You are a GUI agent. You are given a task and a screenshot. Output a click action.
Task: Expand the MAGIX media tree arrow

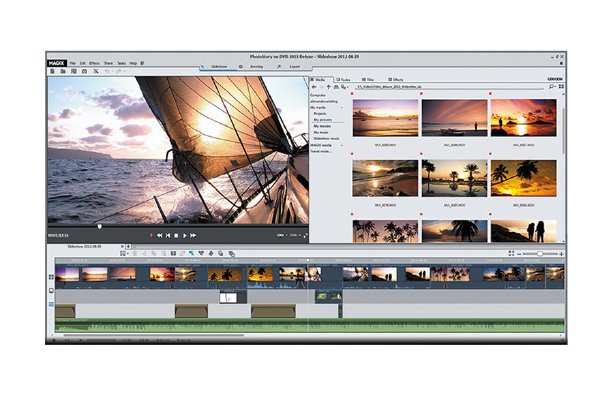coord(342,145)
